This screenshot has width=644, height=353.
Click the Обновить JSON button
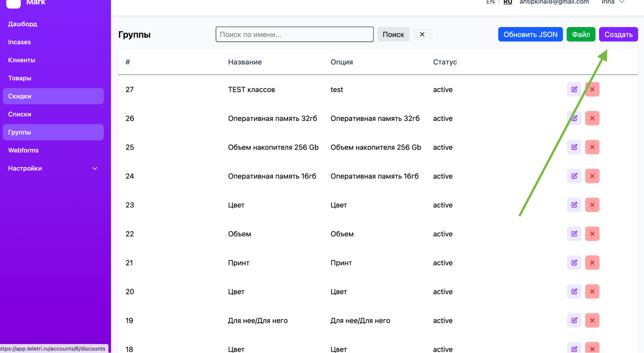pos(530,34)
